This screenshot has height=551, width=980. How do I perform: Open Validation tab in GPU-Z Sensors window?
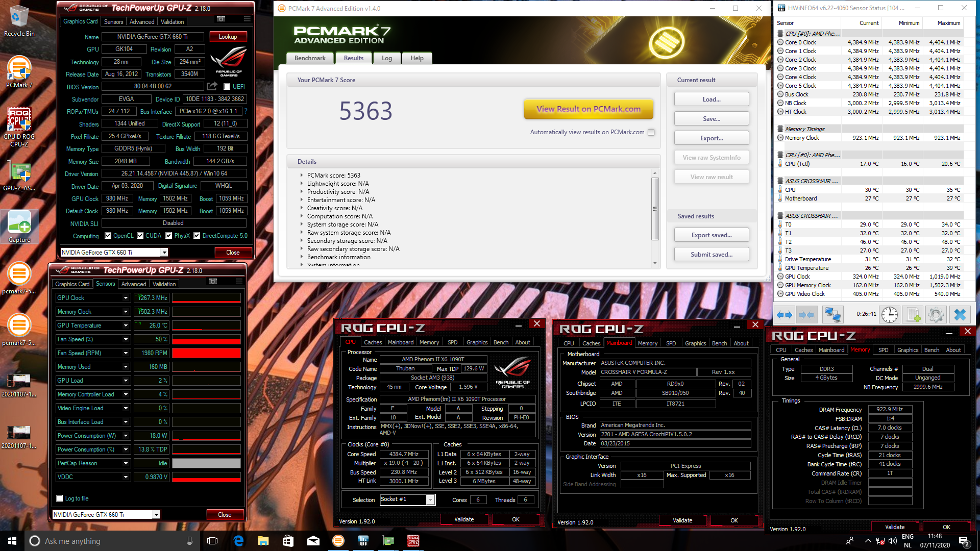[x=164, y=284]
